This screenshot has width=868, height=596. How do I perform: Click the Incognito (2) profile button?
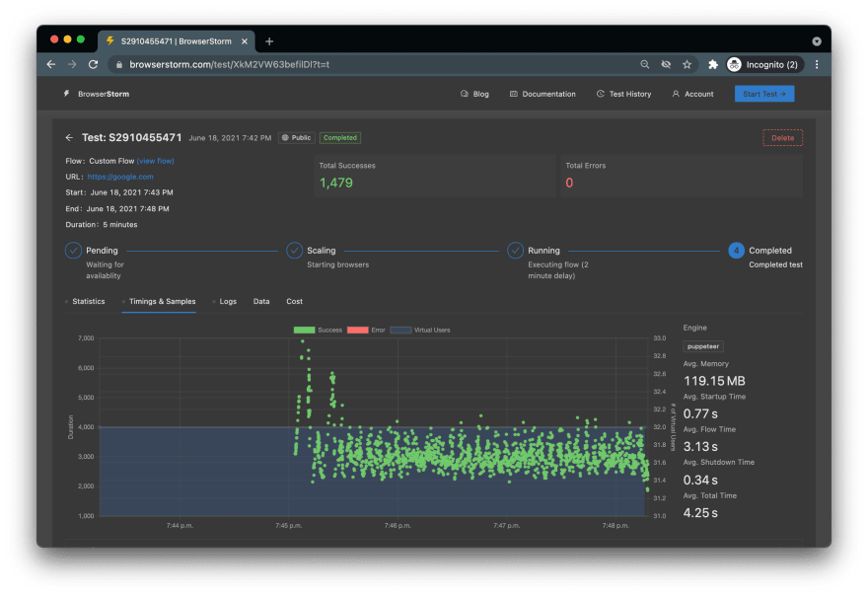point(765,65)
